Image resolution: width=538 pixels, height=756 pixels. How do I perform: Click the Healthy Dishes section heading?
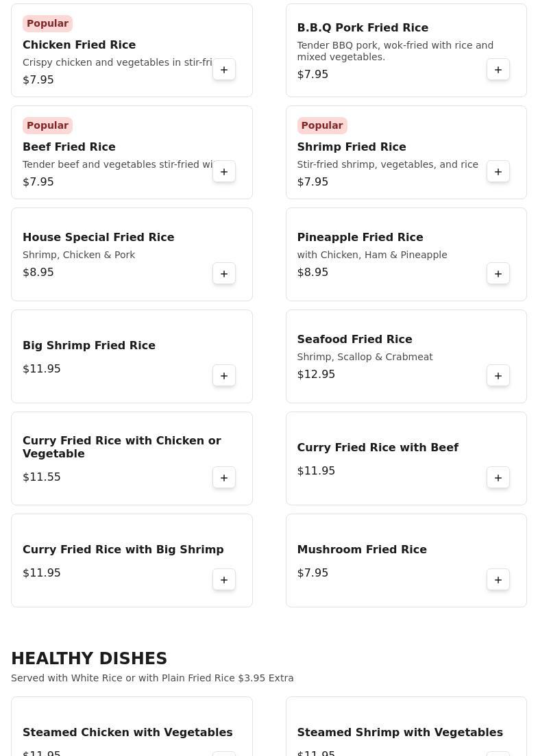click(x=89, y=659)
